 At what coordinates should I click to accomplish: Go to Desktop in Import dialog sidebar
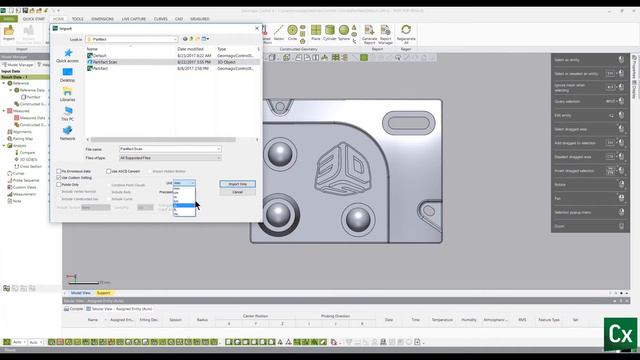(67, 75)
